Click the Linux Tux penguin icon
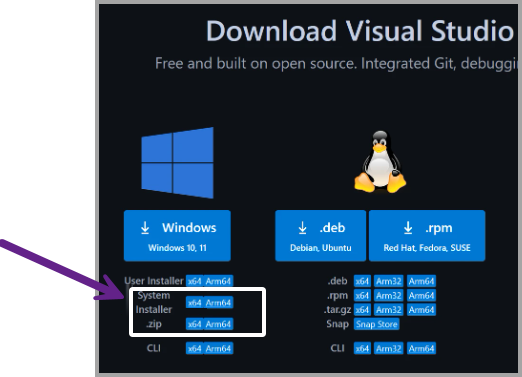The height and width of the screenshot is (377, 522). (380, 162)
